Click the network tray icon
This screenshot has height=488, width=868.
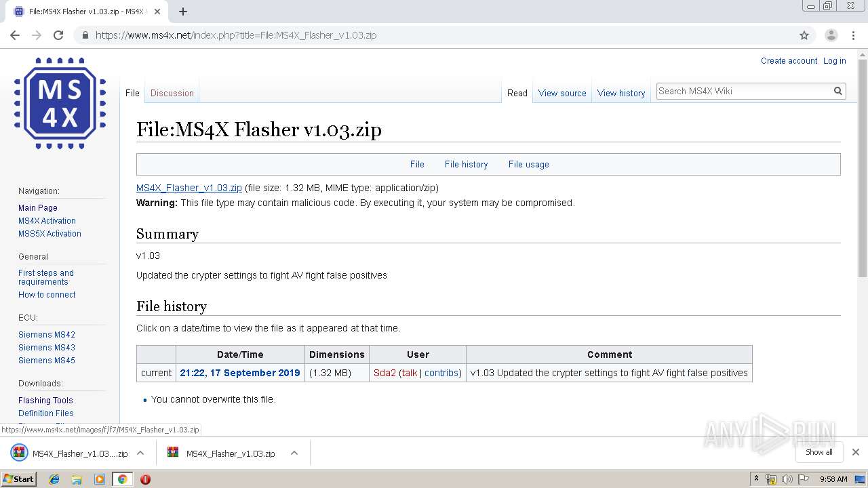(771, 479)
